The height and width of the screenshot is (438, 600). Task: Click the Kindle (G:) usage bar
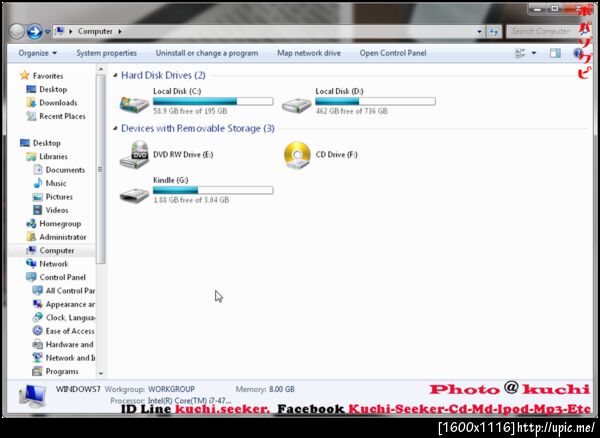pos(213,190)
